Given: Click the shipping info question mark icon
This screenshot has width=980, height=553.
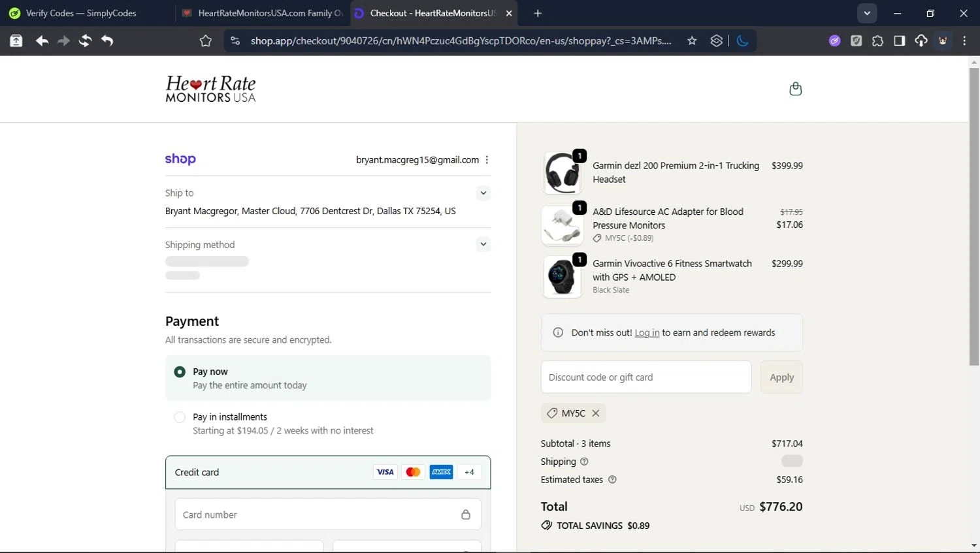Looking at the screenshot, I should pyautogui.click(x=584, y=462).
